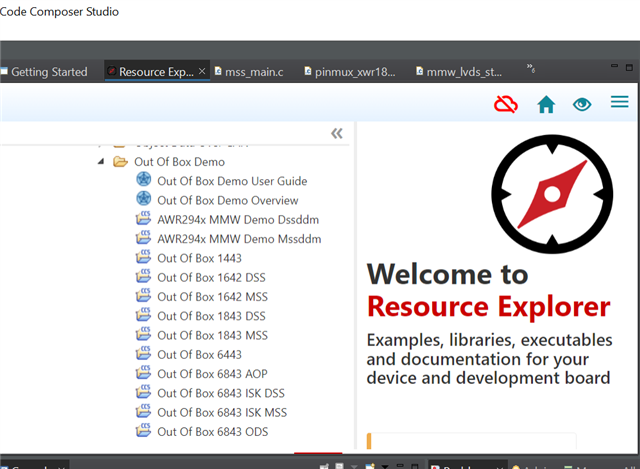
Task: Select Out Of Box 1642 DSS project
Action: coord(211,278)
